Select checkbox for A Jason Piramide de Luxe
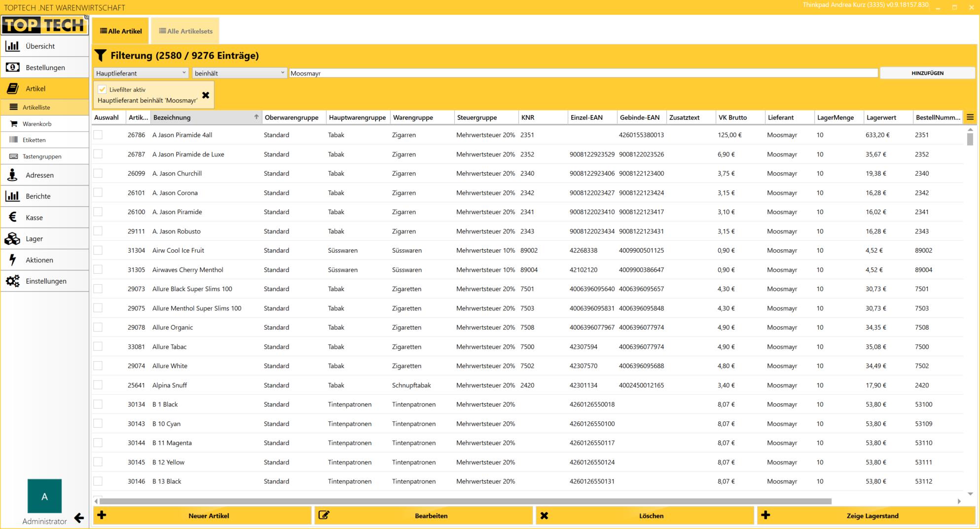The height and width of the screenshot is (529, 980). 98,154
